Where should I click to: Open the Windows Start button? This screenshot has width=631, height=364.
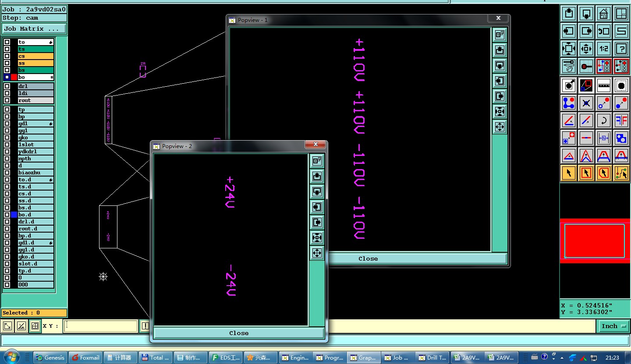[x=11, y=357]
